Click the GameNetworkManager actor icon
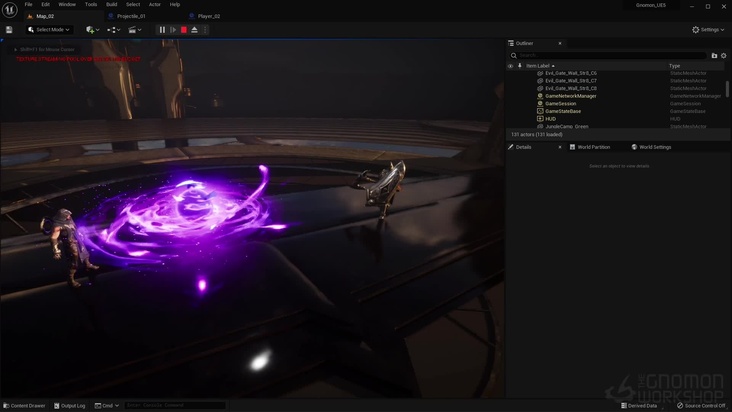Screen dimensions: 732x412 [540, 96]
